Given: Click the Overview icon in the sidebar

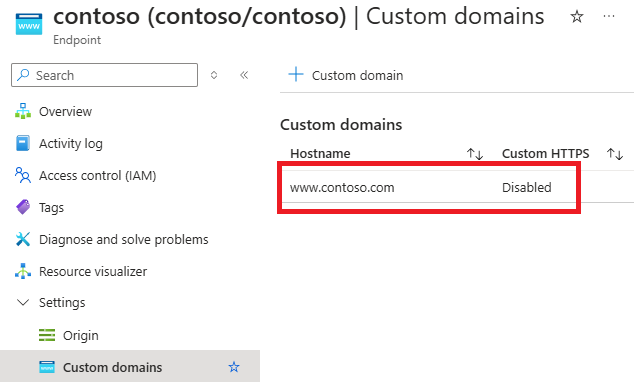Looking at the screenshot, I should [23, 111].
